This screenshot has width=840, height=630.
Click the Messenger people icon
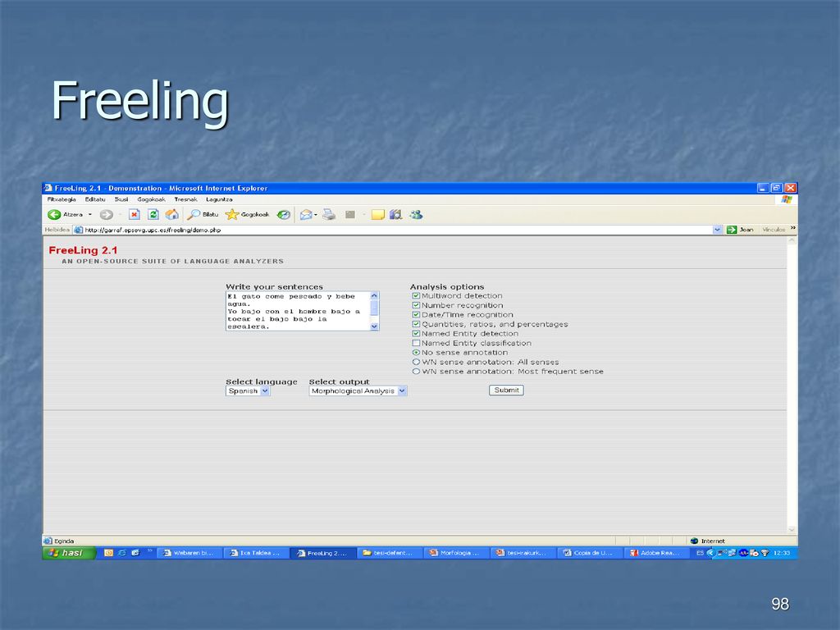click(x=416, y=215)
